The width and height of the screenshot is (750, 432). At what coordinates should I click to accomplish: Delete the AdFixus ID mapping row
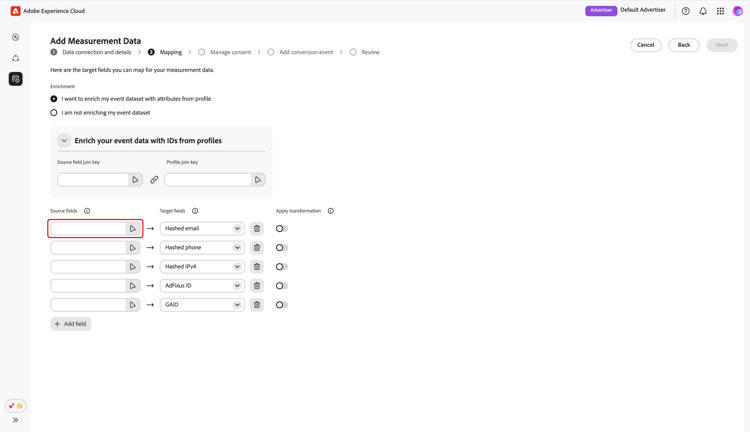tap(257, 286)
